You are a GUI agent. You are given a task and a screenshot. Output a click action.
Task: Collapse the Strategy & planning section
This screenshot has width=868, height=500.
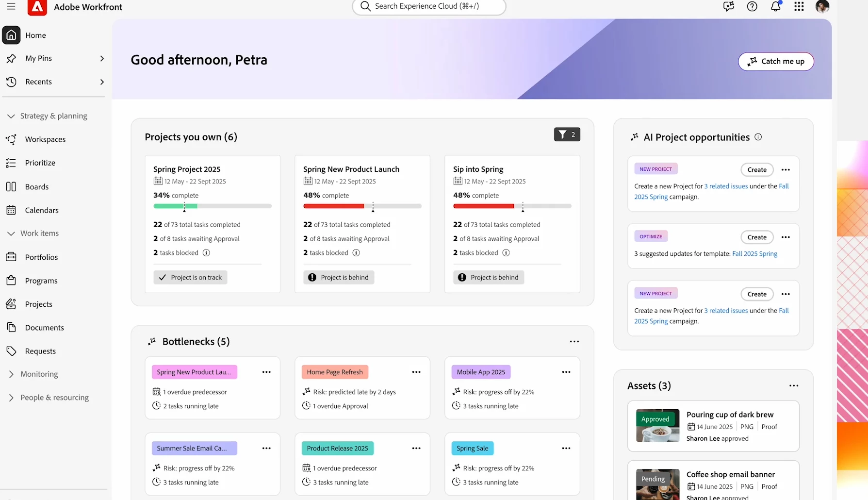[x=11, y=116]
